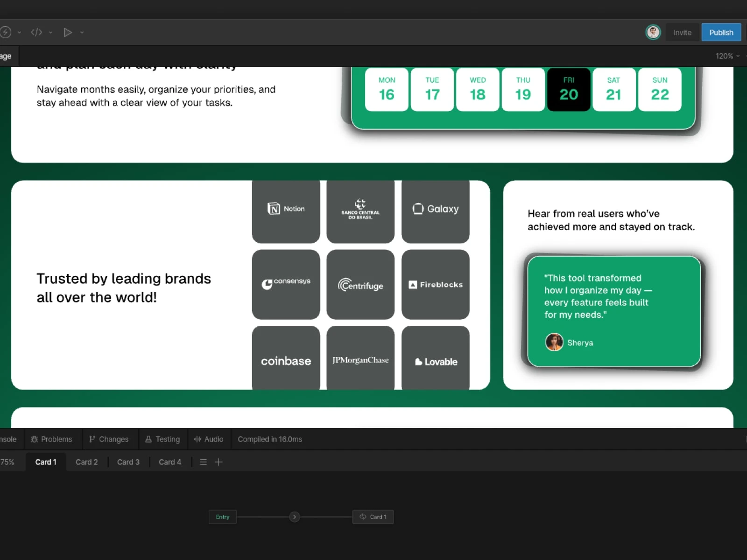Open the Console tab
Viewport: 747px width, 560px height.
click(x=8, y=439)
